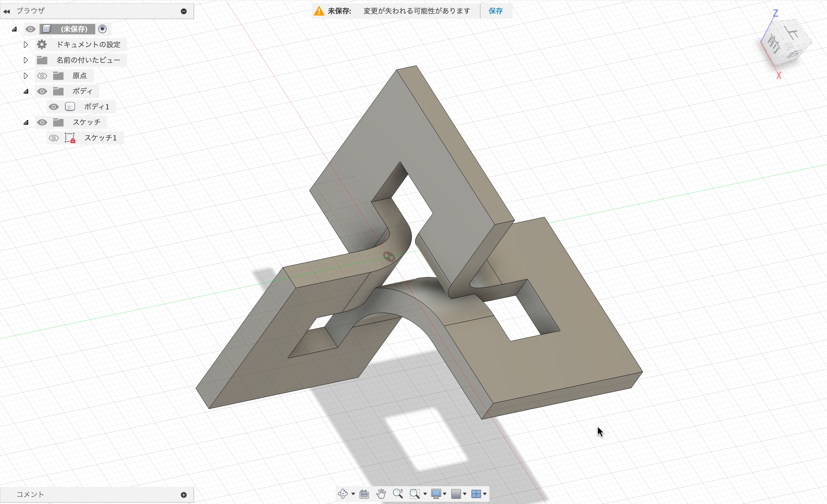Click the Look At icon
Image resolution: width=827 pixels, height=504 pixels.
pos(364,494)
